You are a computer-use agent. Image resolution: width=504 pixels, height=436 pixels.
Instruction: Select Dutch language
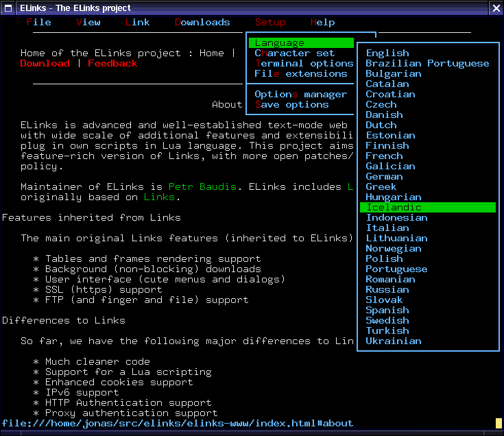[x=428, y=125]
